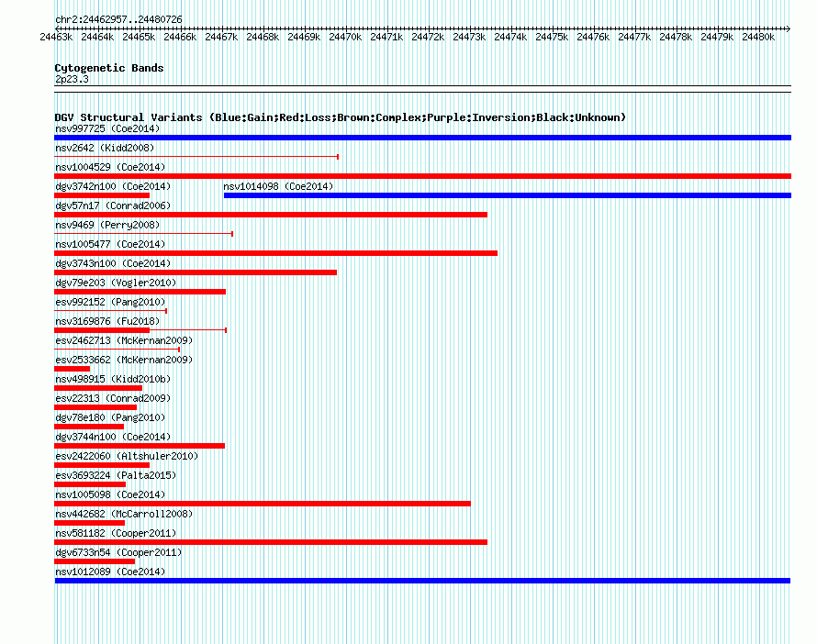
Task: Select the short red bar under dgv3742n100
Action: [102, 195]
